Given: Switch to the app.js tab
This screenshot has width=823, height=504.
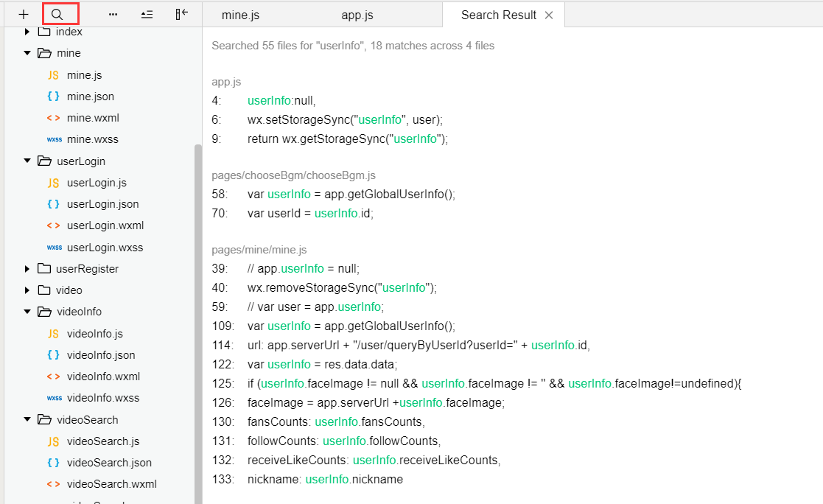Looking at the screenshot, I should tap(357, 15).
